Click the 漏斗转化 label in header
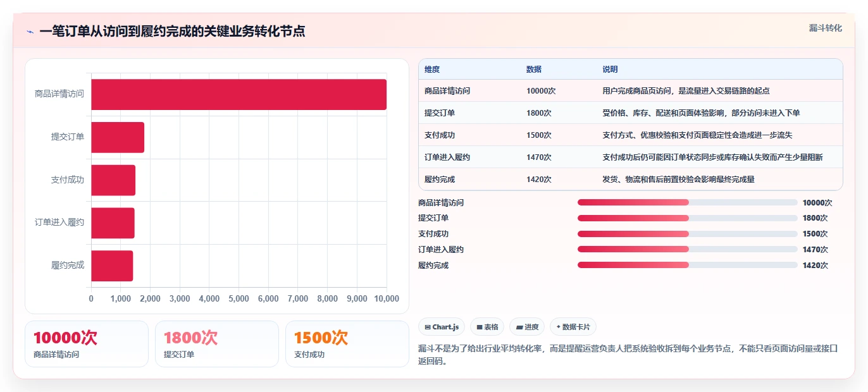 pos(825,28)
